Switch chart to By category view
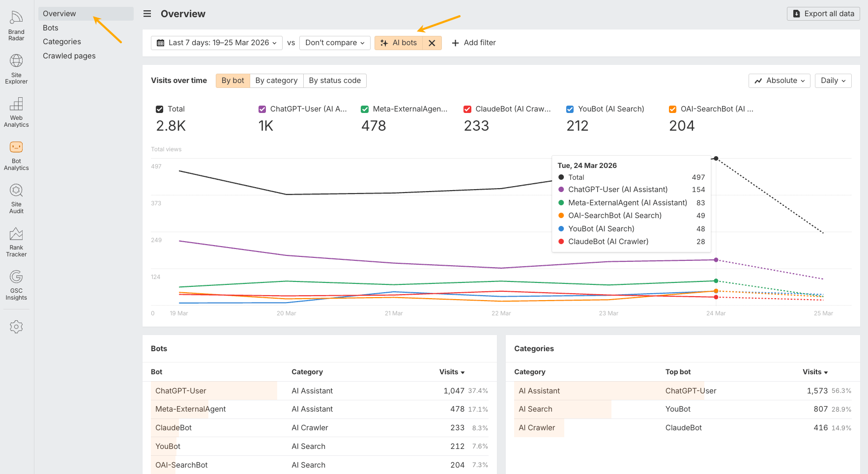This screenshot has width=868, height=474. click(276, 80)
